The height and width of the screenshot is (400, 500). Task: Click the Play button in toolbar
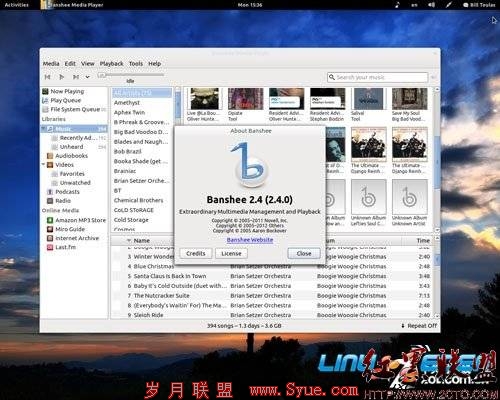point(61,77)
